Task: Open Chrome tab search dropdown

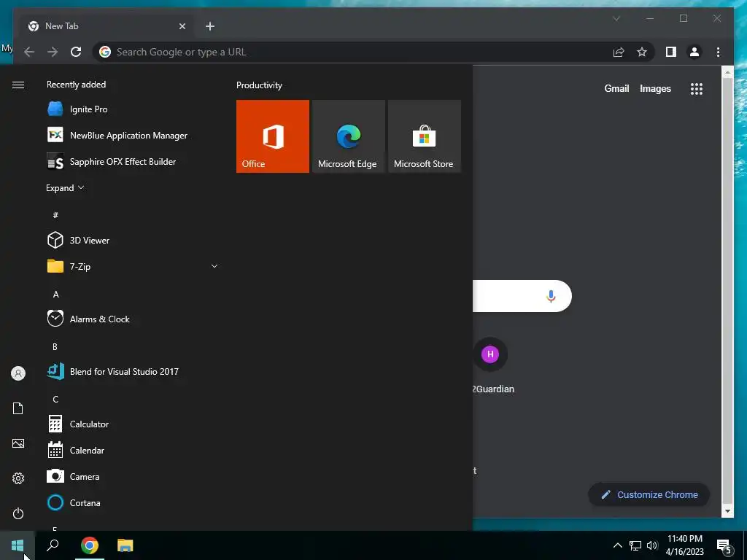Action: 616,18
